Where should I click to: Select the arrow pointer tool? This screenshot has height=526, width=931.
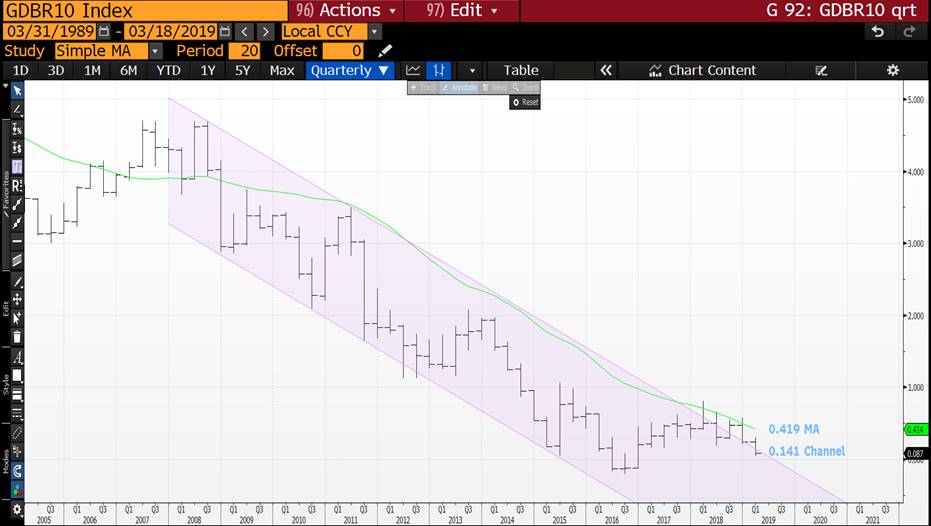pos(17,91)
